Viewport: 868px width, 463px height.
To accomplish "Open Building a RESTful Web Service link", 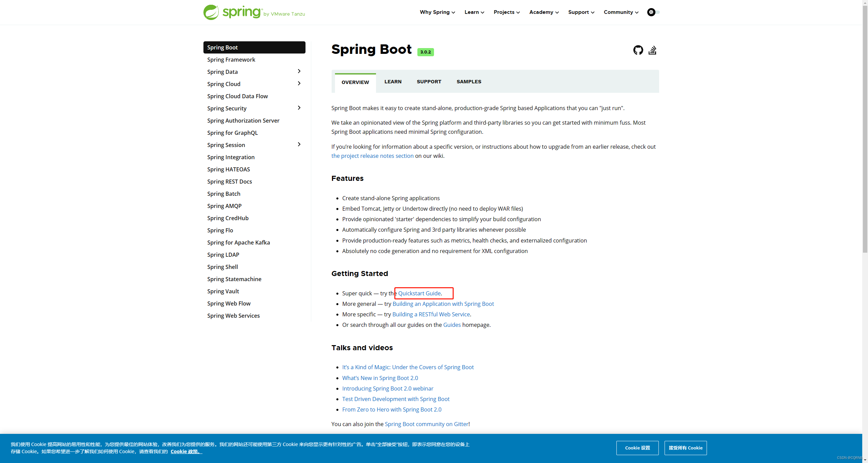I will (431, 314).
